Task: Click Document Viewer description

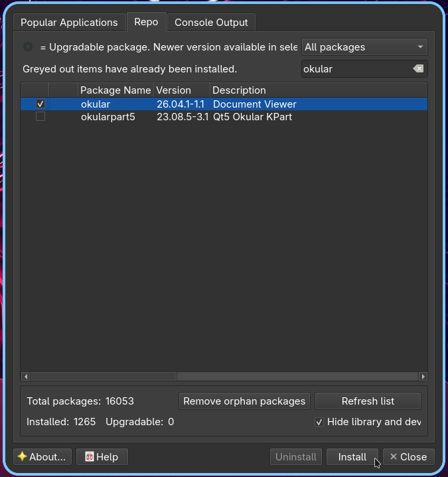Action: [255, 104]
